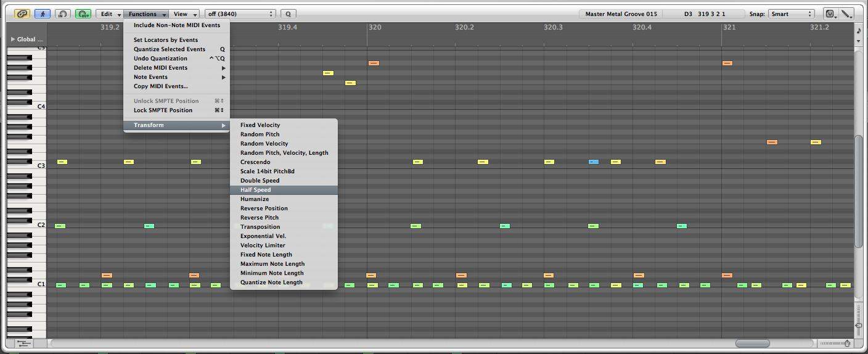Click the Q quantize button
The image size is (868, 354).
288,14
